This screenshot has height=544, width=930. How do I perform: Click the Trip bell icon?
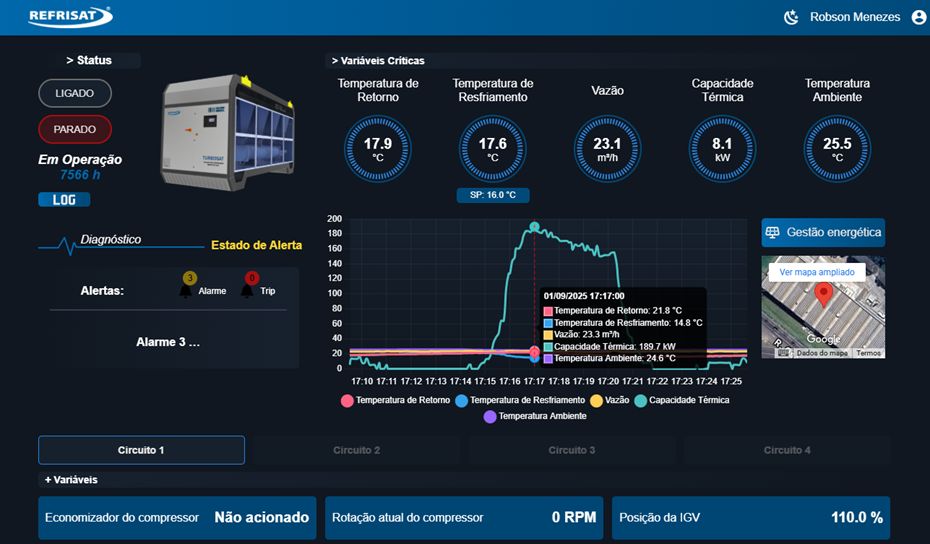click(247, 291)
